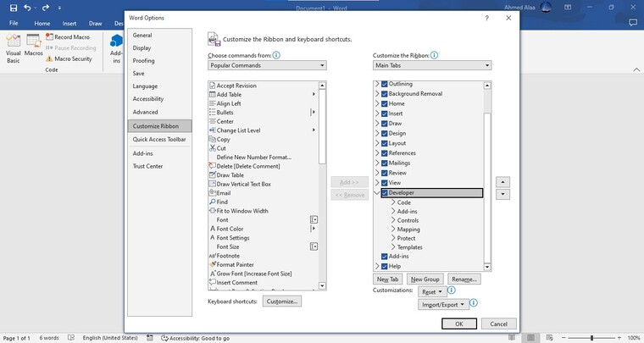Screen dimensions: 644x343
Task: Click the Accessibility status bar icon
Action: [x=164, y=338]
